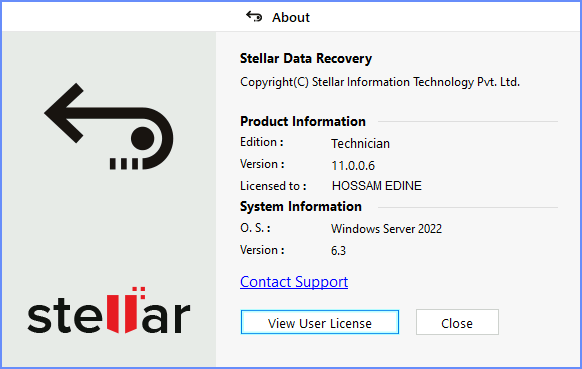582x369 pixels.
Task: Click the Copyright Stellar Information Technology line
Action: pos(380,82)
